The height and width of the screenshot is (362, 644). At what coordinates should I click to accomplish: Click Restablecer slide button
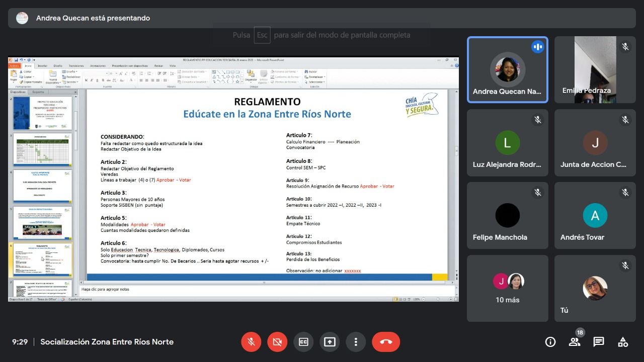(x=71, y=77)
